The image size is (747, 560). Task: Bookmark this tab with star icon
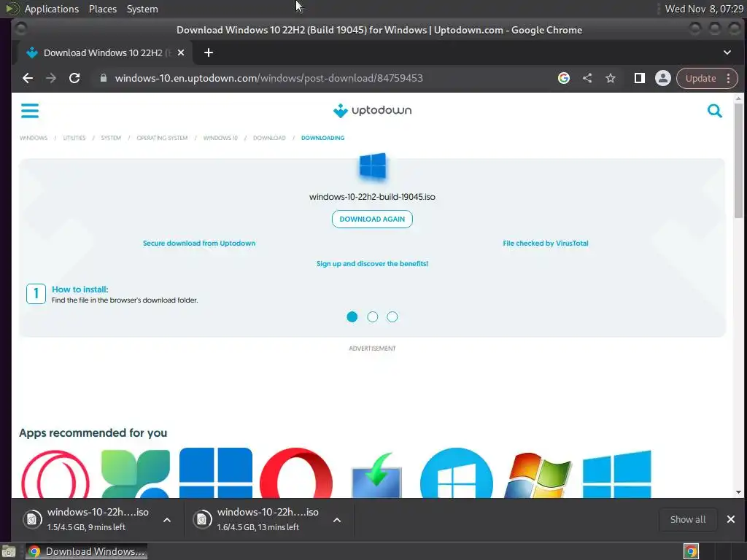click(611, 78)
